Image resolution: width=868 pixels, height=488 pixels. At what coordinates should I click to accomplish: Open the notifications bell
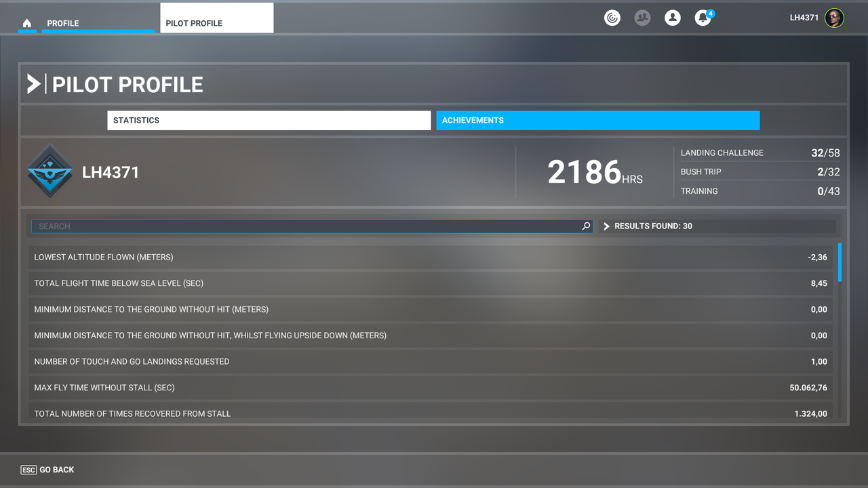coord(703,18)
